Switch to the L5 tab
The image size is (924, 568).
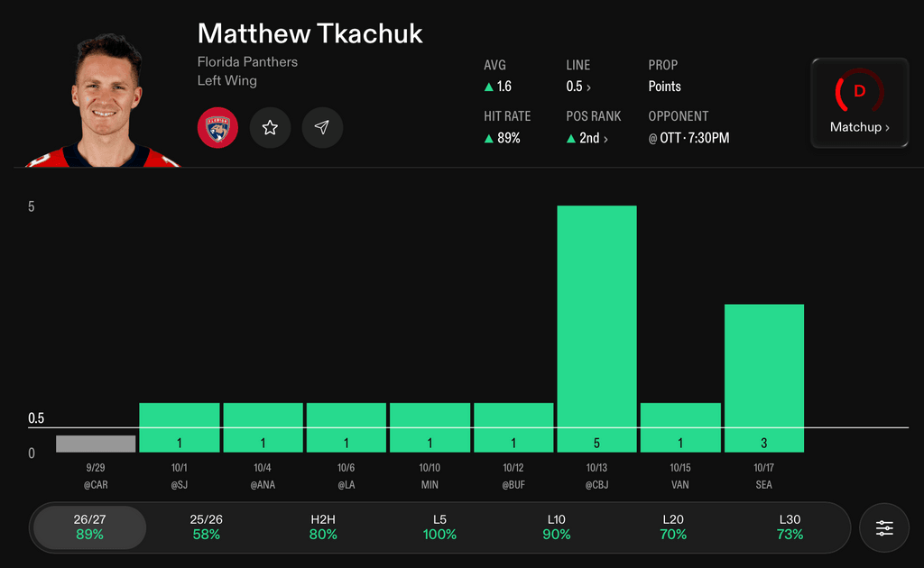coord(439,527)
